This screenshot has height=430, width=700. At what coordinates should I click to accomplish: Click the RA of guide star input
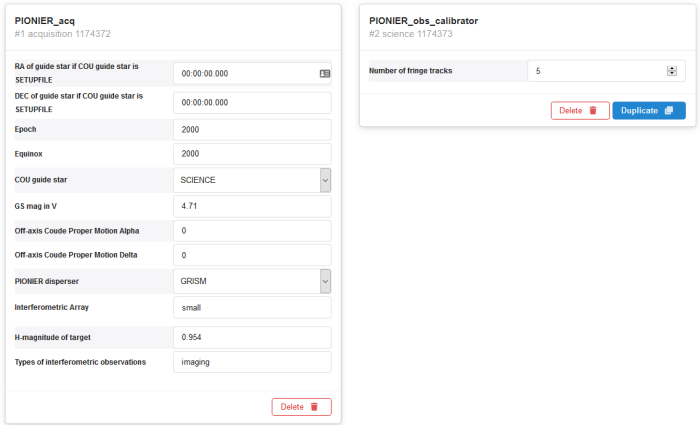coord(244,73)
